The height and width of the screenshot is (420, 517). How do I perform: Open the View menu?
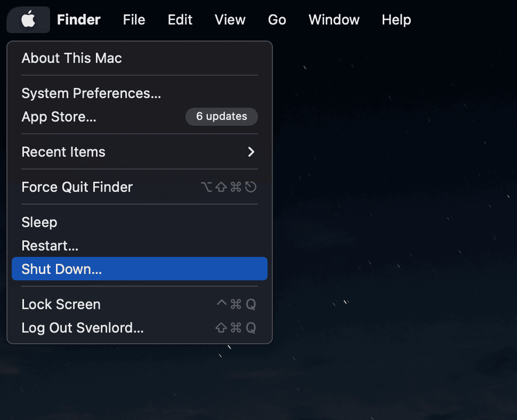230,20
